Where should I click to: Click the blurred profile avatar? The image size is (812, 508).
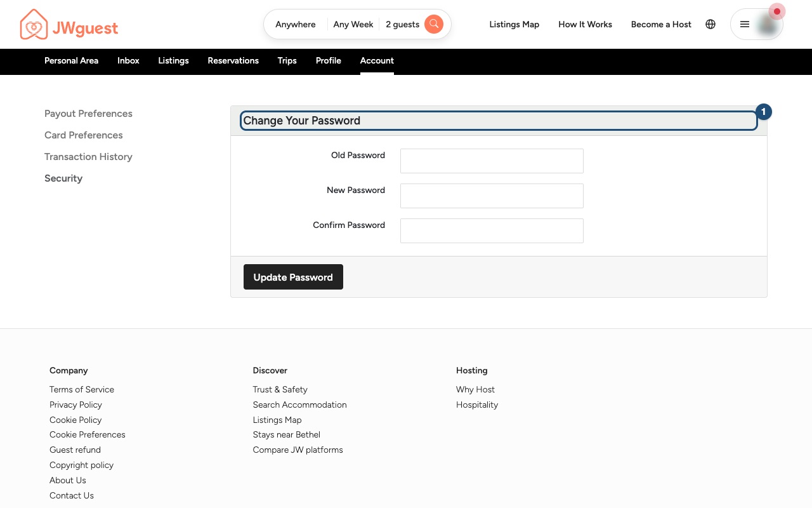click(x=768, y=25)
